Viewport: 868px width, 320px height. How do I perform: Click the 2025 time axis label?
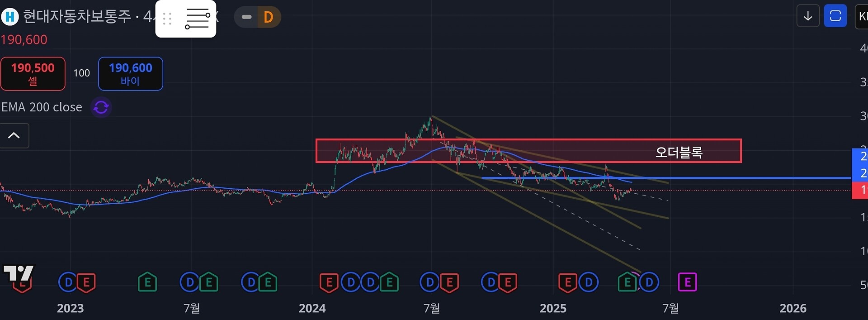pyautogui.click(x=553, y=308)
